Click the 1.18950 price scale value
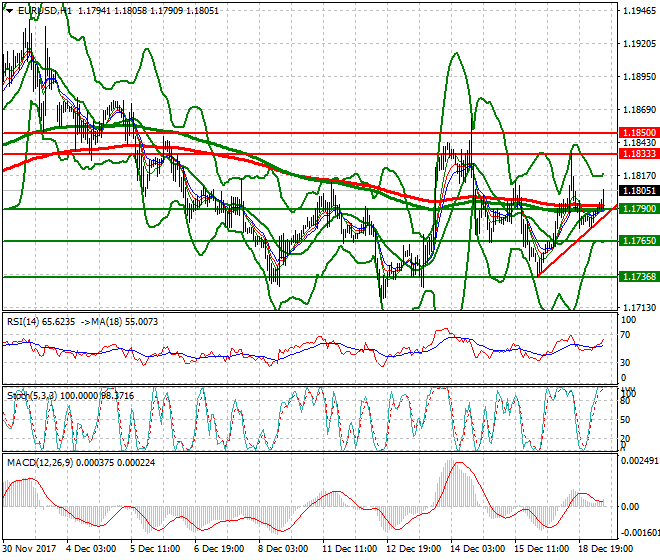This screenshot has width=660, height=560. (x=639, y=77)
